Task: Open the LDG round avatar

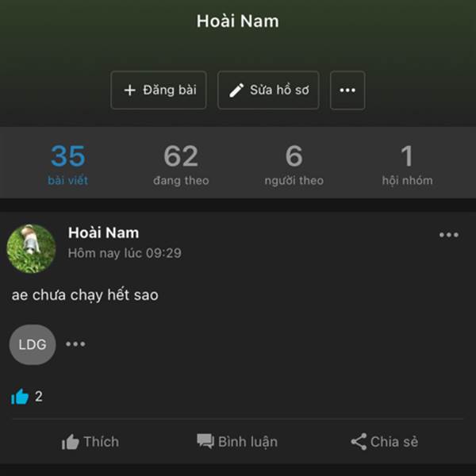Action: [33, 344]
